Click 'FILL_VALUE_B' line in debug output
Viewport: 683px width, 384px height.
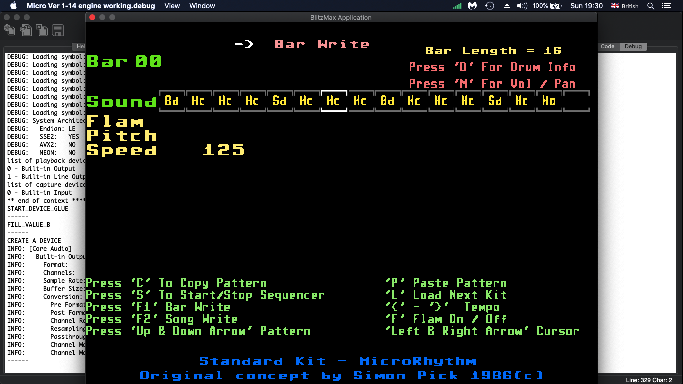[29, 225]
